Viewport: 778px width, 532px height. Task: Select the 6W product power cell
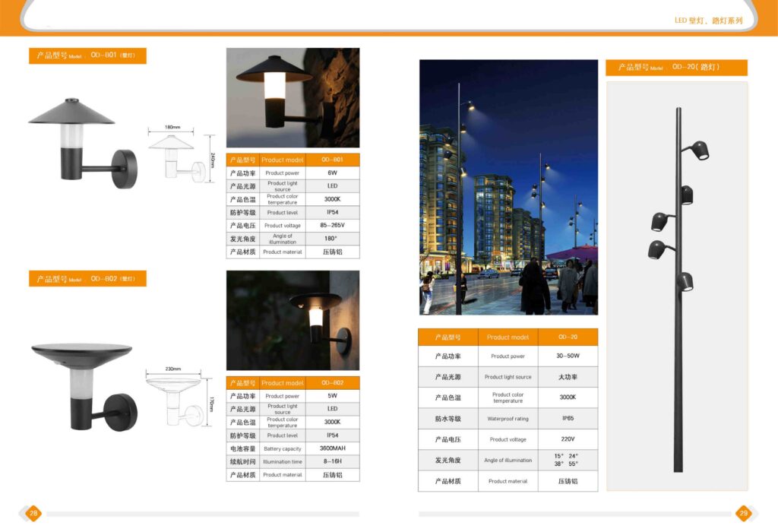point(333,173)
